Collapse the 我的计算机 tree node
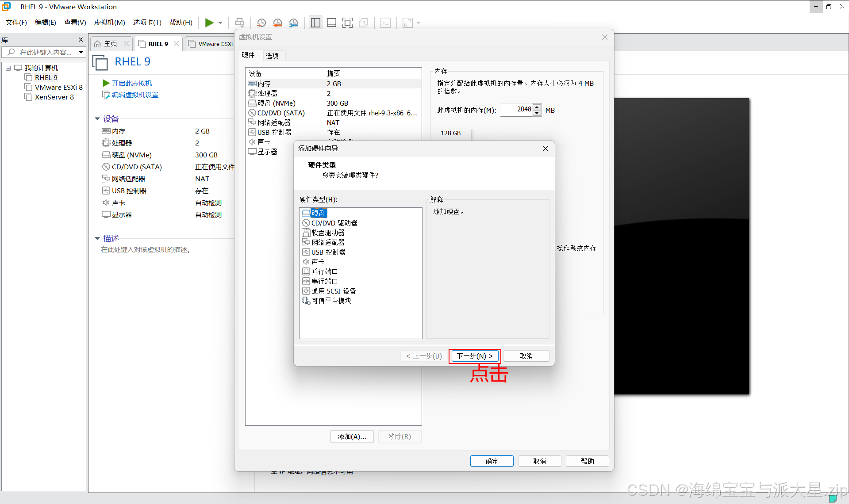849x504 pixels. [8, 68]
